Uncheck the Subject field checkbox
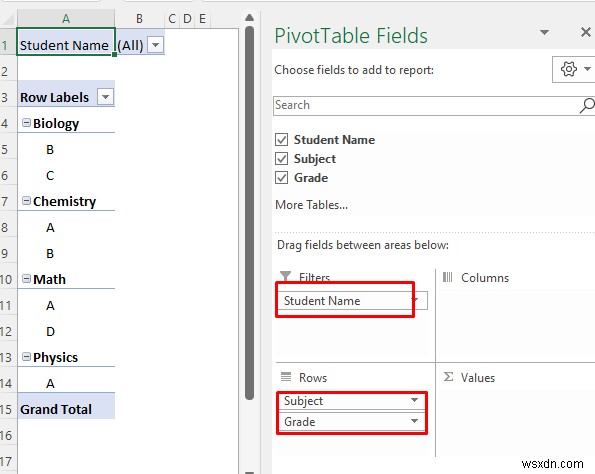The width and height of the screenshot is (595, 474). 281,159
